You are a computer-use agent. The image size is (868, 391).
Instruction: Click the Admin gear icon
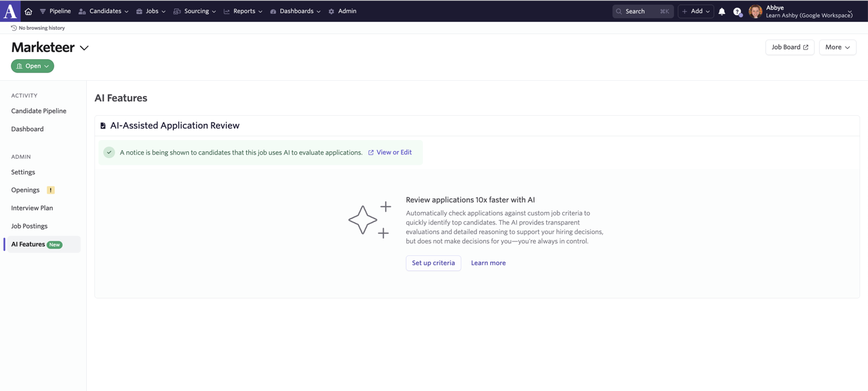coord(331,11)
